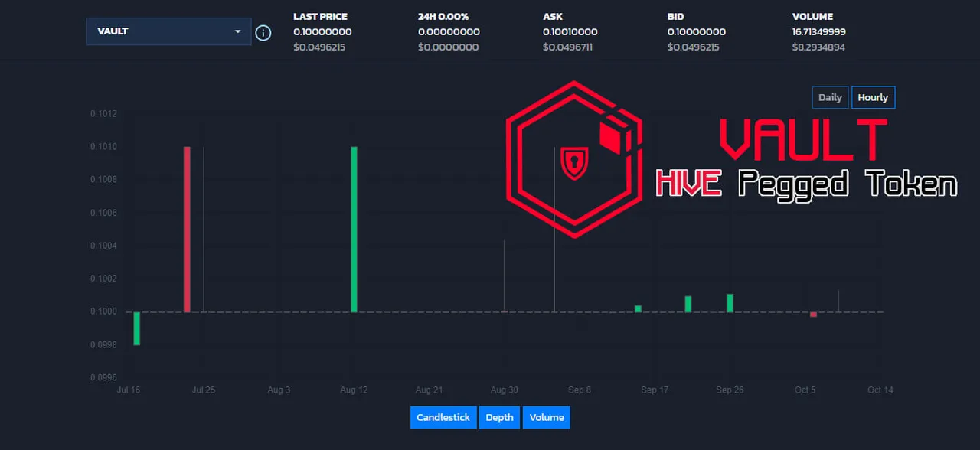Image resolution: width=980 pixels, height=450 pixels.
Task: Click the tall red candle near Jul 25
Action: coord(187,230)
